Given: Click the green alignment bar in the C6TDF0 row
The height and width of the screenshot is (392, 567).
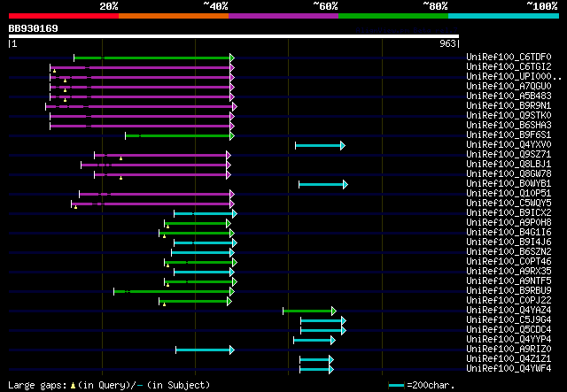Looking at the screenshot, I should 154,58.
